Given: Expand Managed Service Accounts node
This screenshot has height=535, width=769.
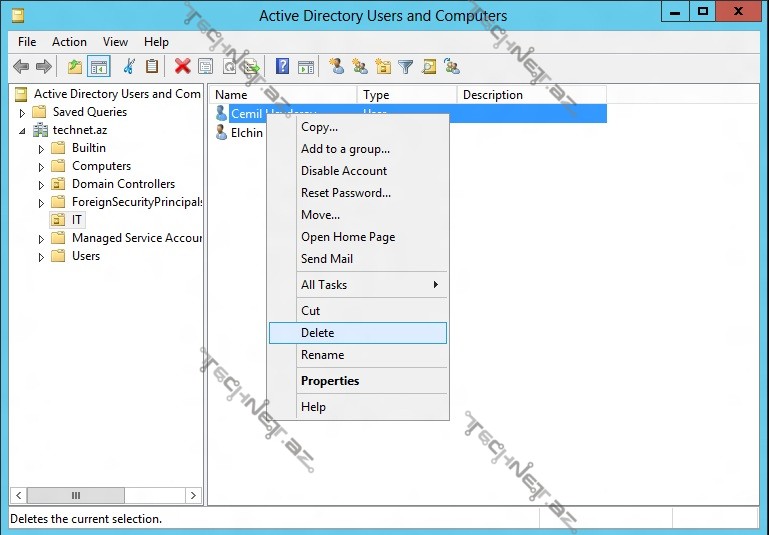Looking at the screenshot, I should (41, 239).
